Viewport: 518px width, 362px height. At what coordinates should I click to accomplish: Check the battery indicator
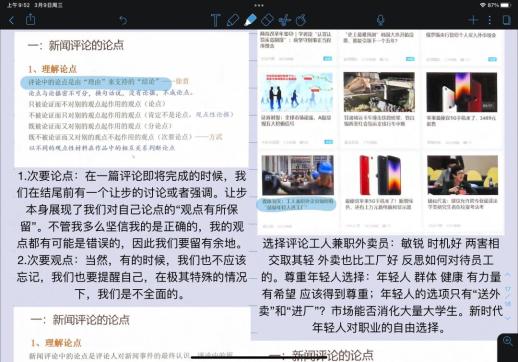click(505, 5)
